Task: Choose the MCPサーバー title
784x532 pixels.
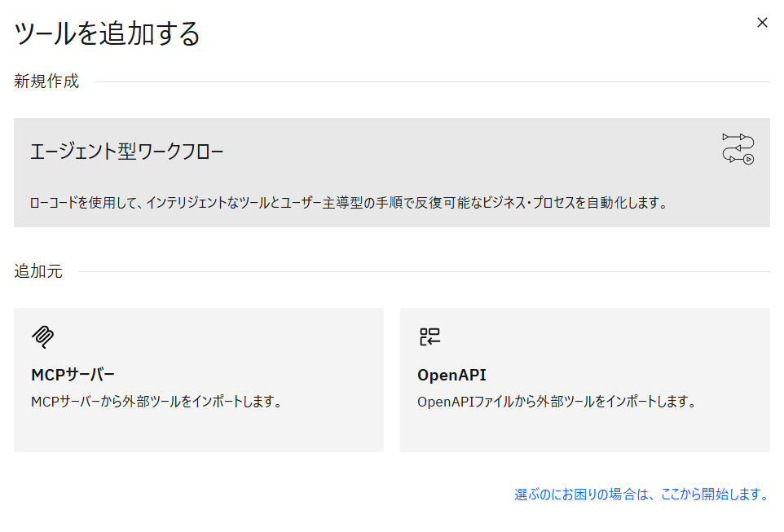Action: coord(73,375)
